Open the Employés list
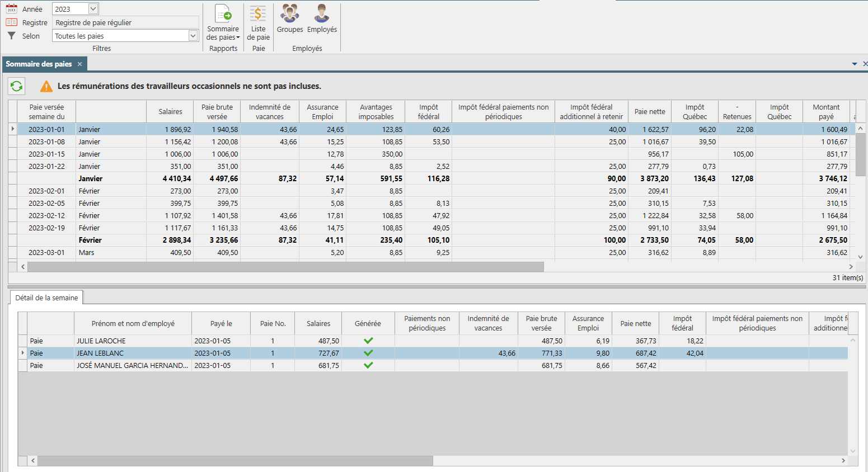This screenshot has height=472, width=868. click(322, 19)
